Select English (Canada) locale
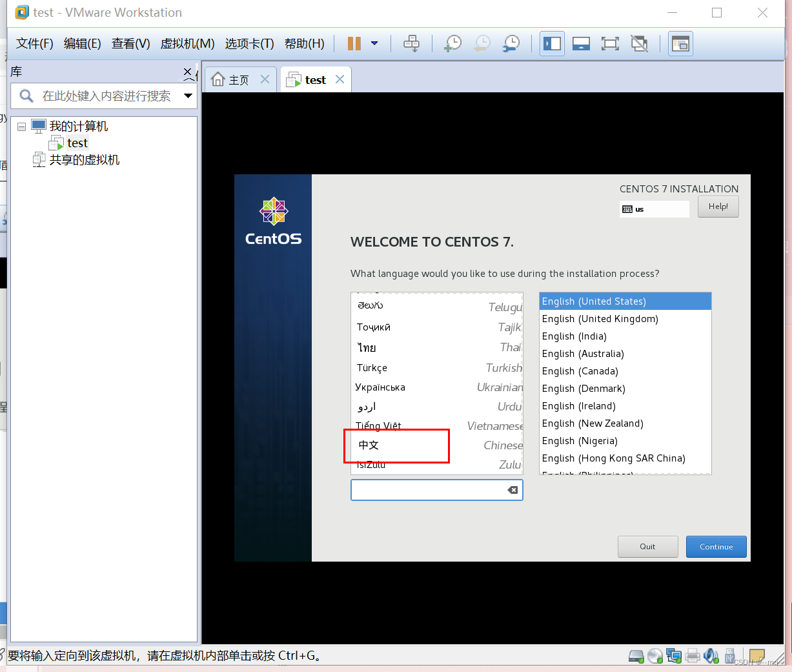This screenshot has width=792, height=672. click(x=625, y=371)
